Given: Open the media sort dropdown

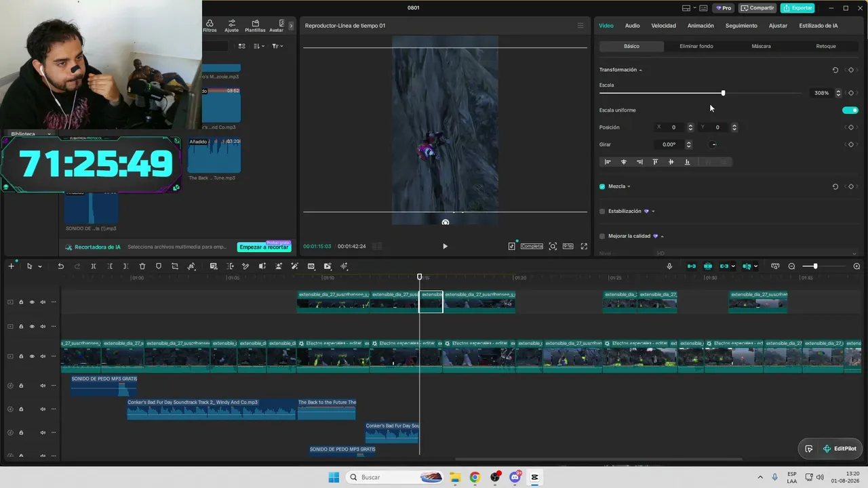Looking at the screenshot, I should point(259,46).
